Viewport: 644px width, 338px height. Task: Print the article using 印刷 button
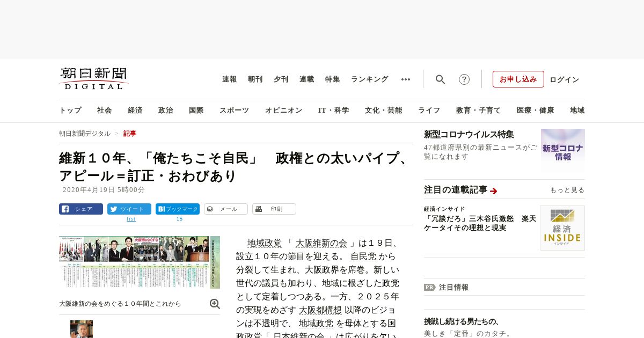point(274,209)
